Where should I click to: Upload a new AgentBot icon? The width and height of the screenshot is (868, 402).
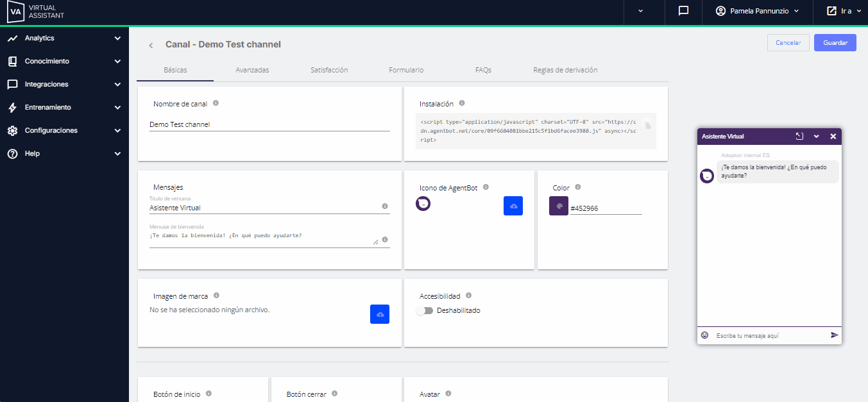[x=513, y=206]
